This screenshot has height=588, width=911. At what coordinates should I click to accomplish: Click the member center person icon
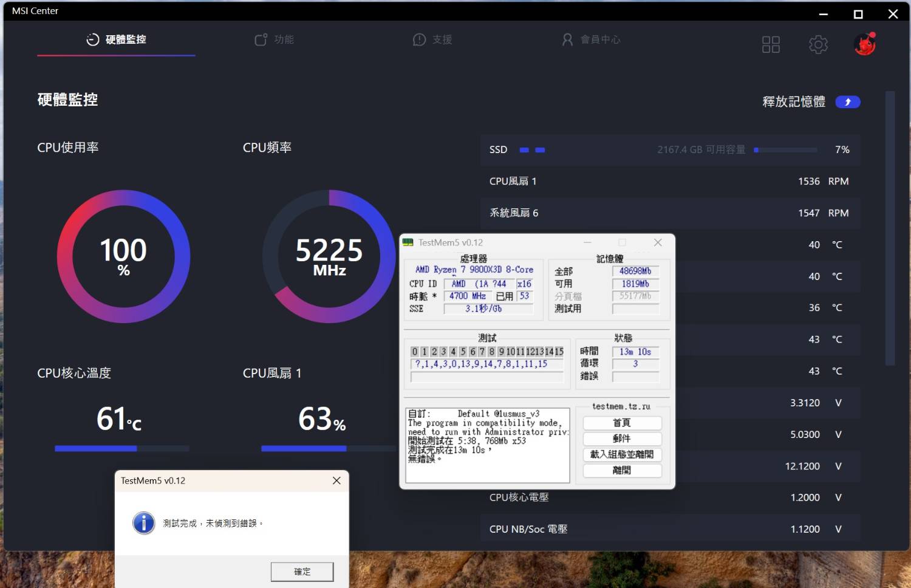tap(567, 39)
